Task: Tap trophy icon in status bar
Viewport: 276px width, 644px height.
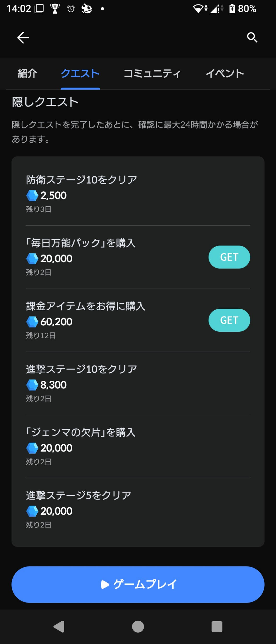Action: click(x=55, y=9)
